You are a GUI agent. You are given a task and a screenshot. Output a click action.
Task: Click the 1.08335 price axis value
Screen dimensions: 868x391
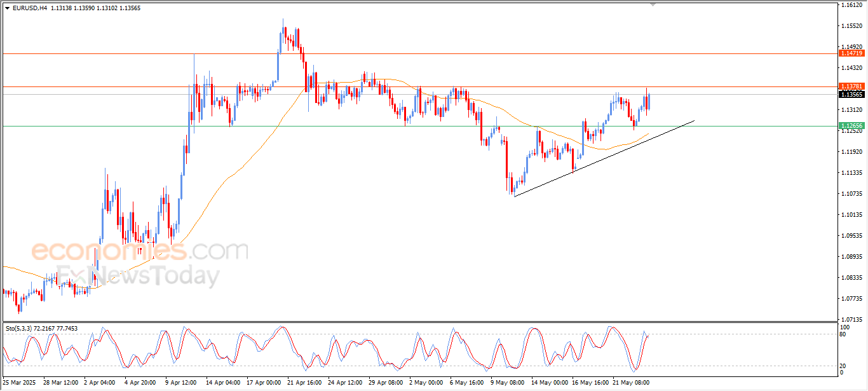(851, 278)
